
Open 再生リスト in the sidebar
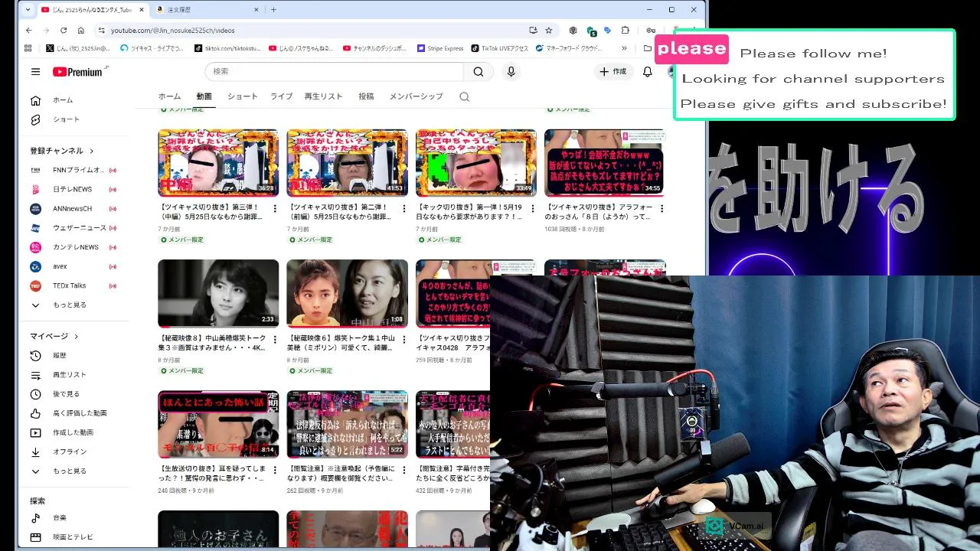pyautogui.click(x=74, y=374)
